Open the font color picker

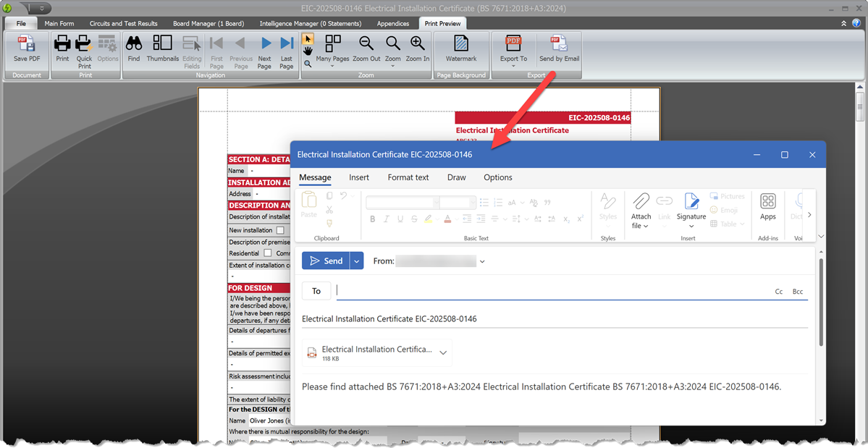pyautogui.click(x=447, y=219)
